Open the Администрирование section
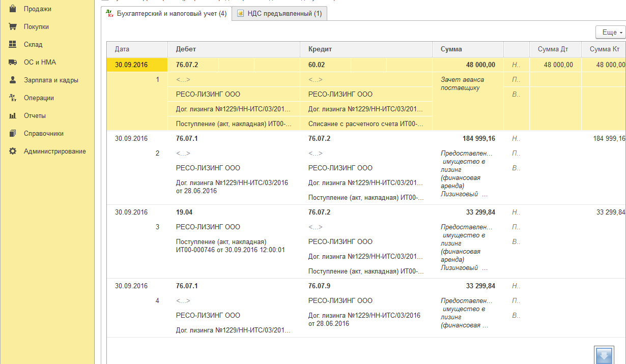Screen dimensions: 626x364 click(x=55, y=151)
